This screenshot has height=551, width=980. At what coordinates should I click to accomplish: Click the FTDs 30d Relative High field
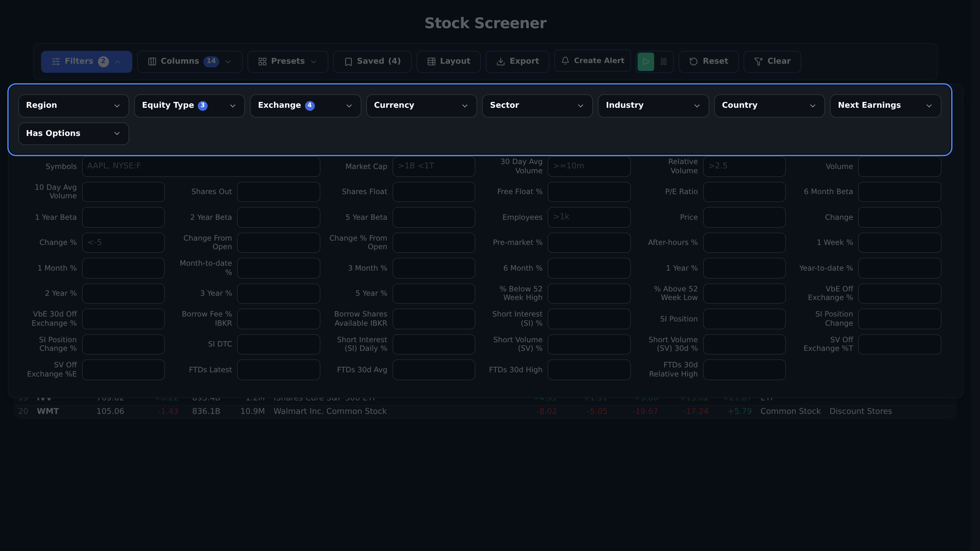tap(744, 369)
